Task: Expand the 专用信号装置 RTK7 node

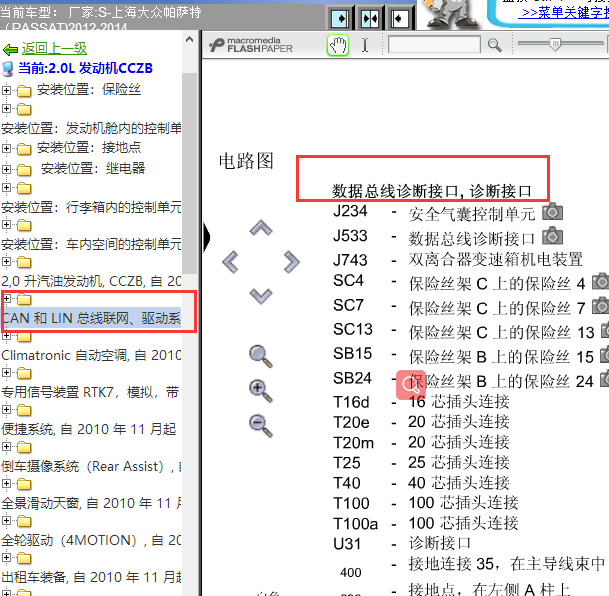Action: click(x=6, y=372)
